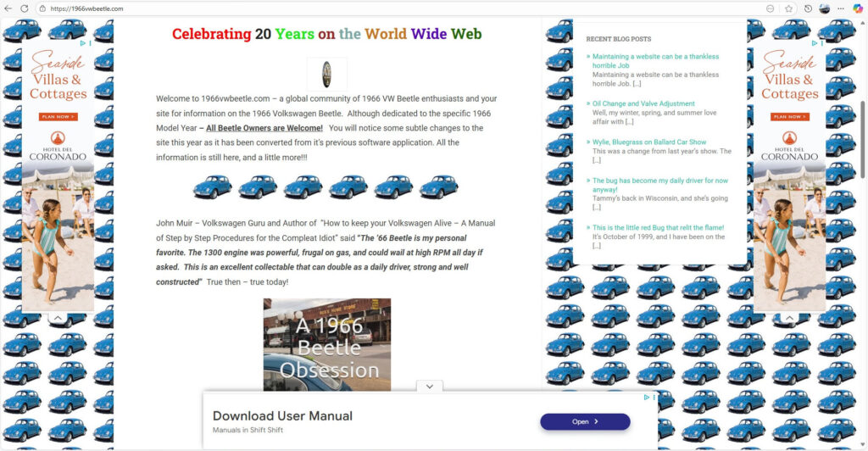Screen dimensions: 868x451
Task: Click the Plan Now button in left ad
Action: [x=58, y=117]
